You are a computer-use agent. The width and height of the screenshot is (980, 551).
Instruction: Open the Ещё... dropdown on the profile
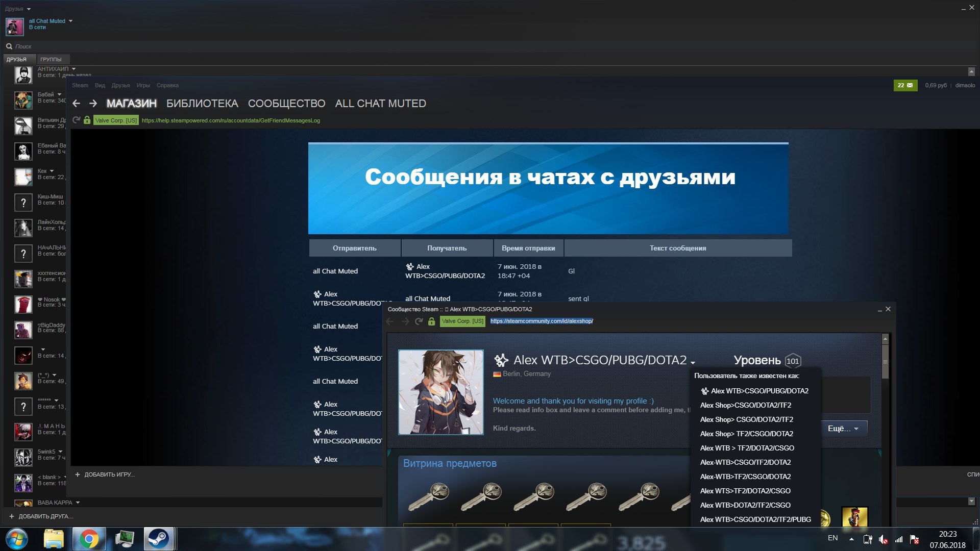(843, 429)
